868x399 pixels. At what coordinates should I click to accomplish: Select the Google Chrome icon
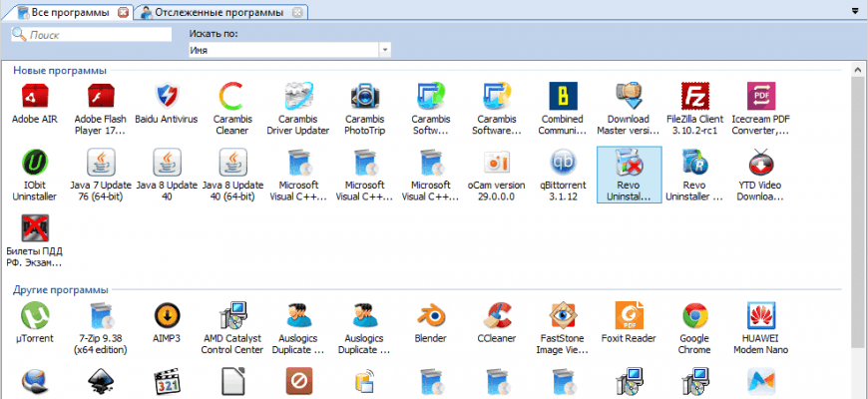(695, 315)
